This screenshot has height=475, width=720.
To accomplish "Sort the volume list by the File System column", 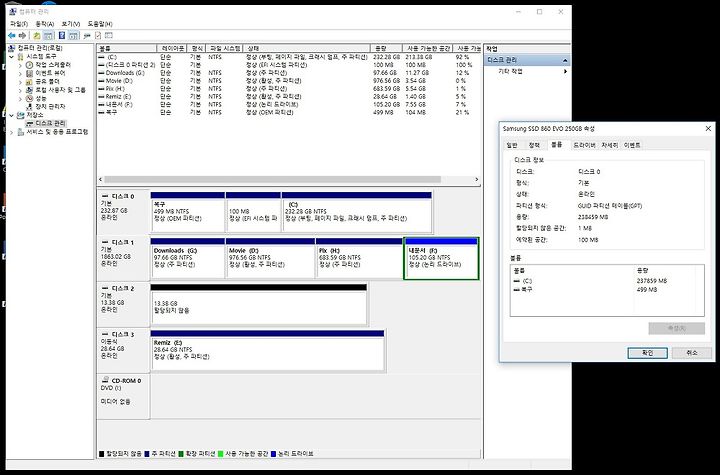I will click(225, 48).
